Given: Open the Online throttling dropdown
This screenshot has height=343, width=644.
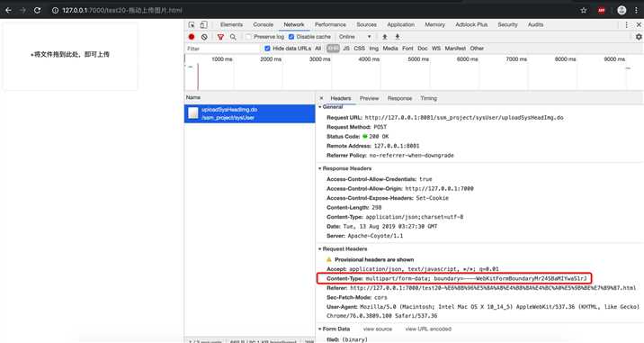Looking at the screenshot, I should [x=355, y=37].
